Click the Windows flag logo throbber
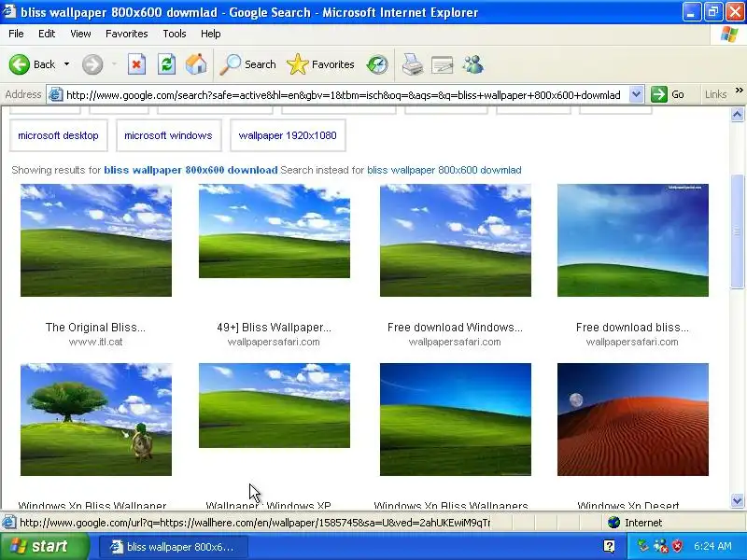The image size is (747, 560). pos(729,34)
